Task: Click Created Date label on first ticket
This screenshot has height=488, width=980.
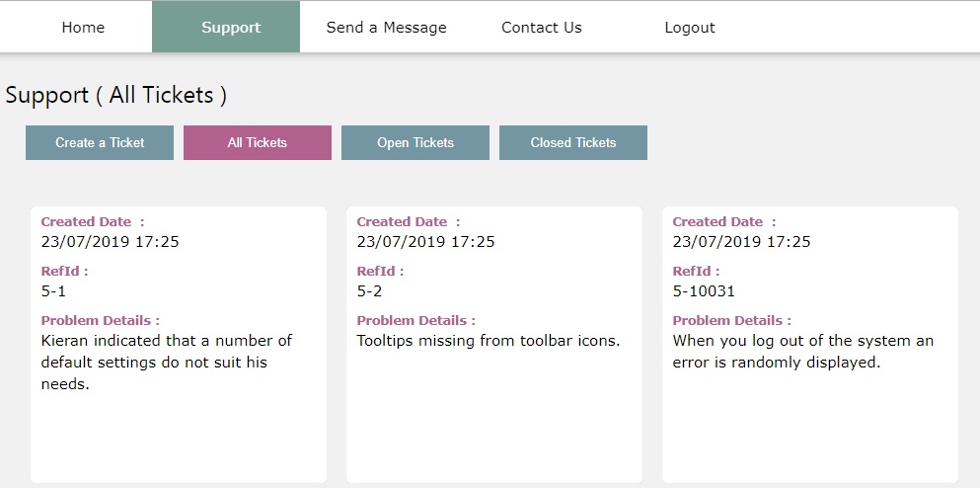Action: tap(93, 221)
